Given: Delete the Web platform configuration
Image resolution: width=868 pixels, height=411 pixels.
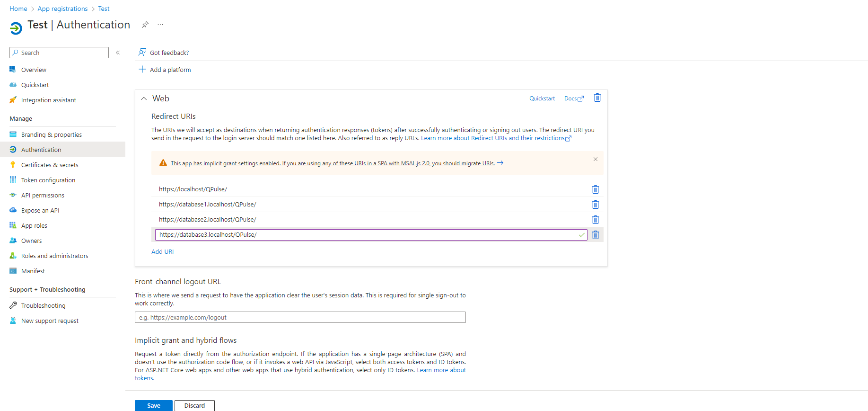Looking at the screenshot, I should click(x=597, y=98).
